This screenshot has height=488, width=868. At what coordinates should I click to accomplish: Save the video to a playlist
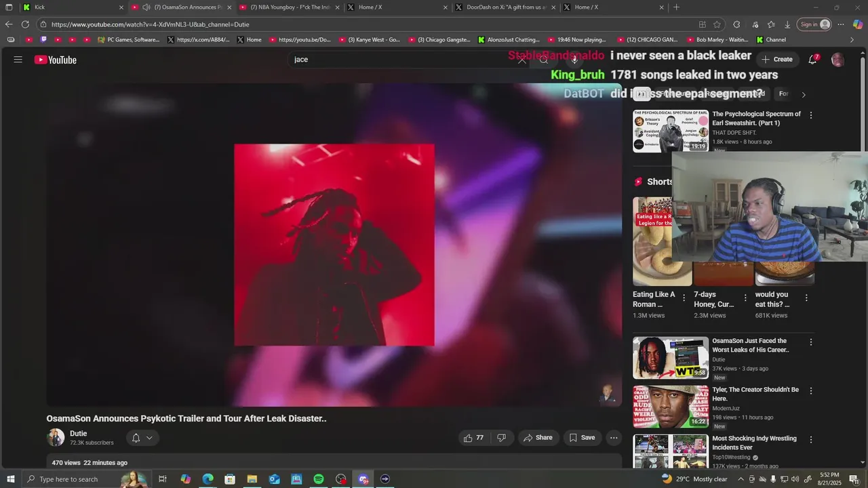point(582,438)
